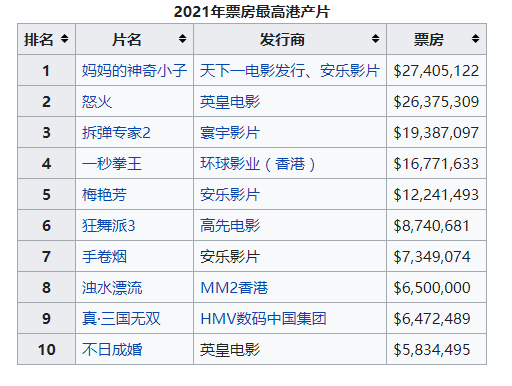Screen dimensions: 512x386
Task: Open the 一秒拳王 film link
Action: (112, 164)
